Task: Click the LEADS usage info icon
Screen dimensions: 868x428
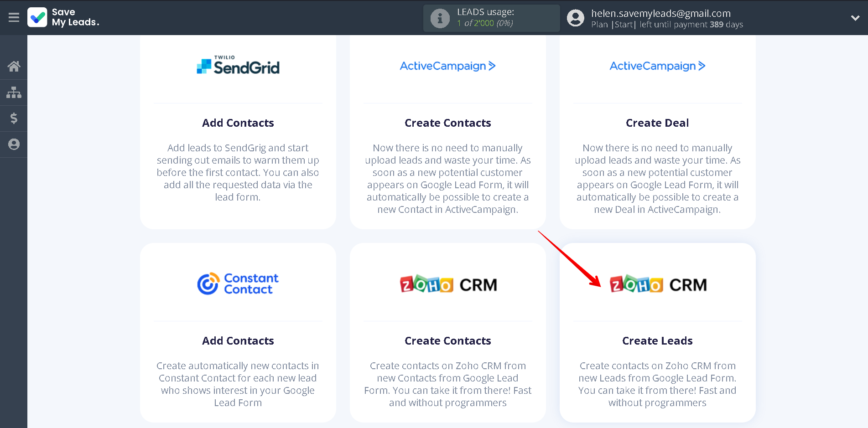Action: pos(440,18)
